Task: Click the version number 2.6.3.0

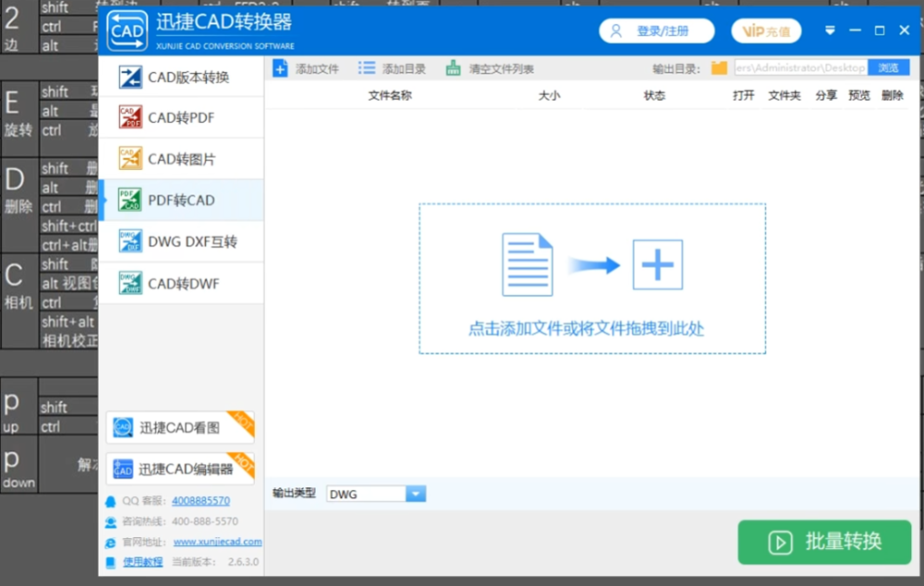Action: 243,562
